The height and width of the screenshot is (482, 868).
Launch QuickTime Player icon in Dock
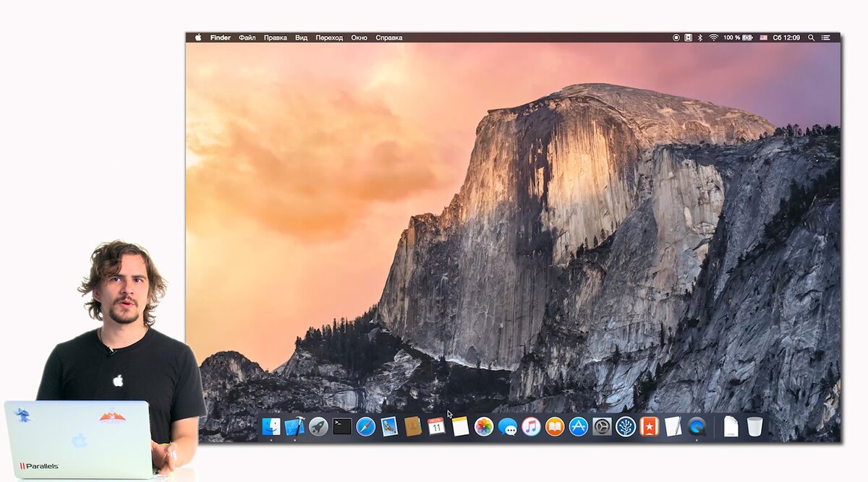(697, 426)
